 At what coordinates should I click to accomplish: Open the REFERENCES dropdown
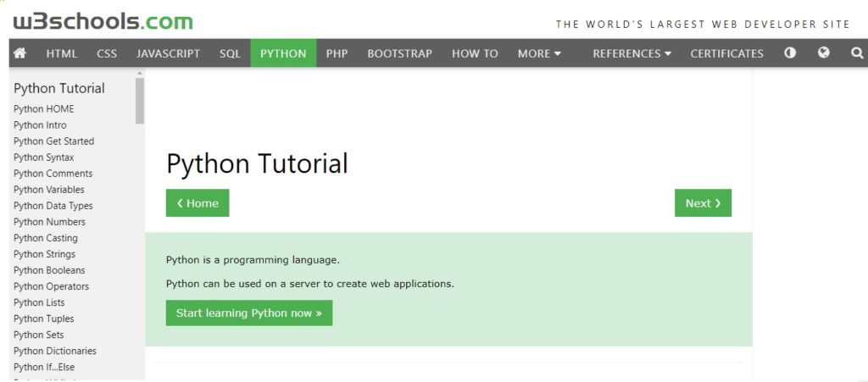(x=632, y=53)
